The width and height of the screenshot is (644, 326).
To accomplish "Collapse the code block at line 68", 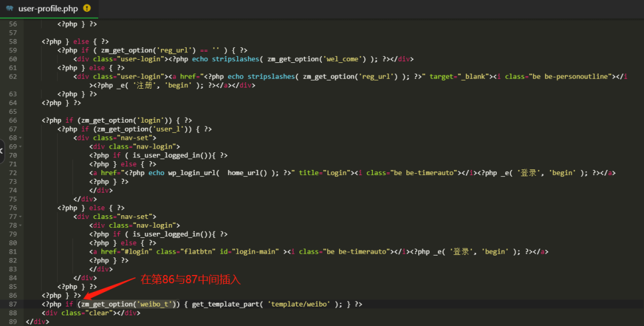I will pos(21,137).
